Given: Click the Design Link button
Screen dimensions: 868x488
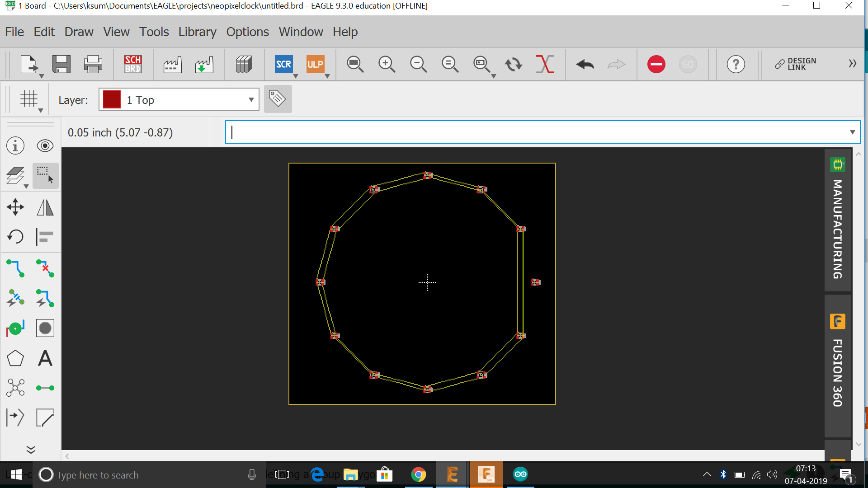Looking at the screenshot, I should 796,64.
